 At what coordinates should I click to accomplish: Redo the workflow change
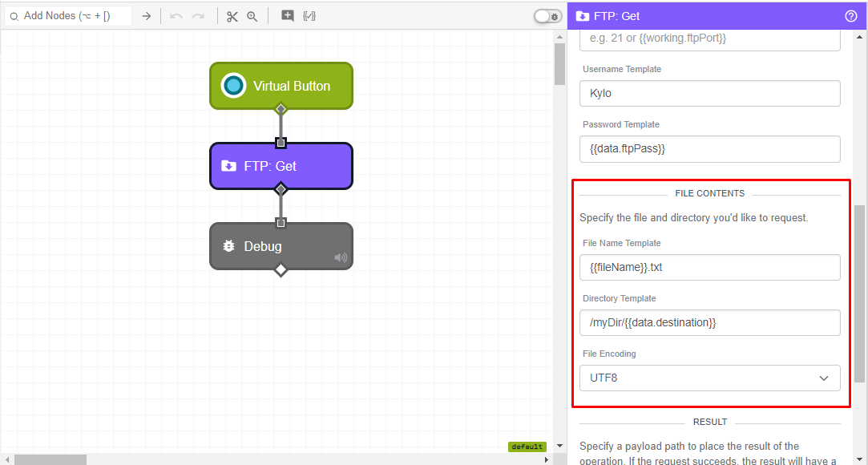coord(198,16)
